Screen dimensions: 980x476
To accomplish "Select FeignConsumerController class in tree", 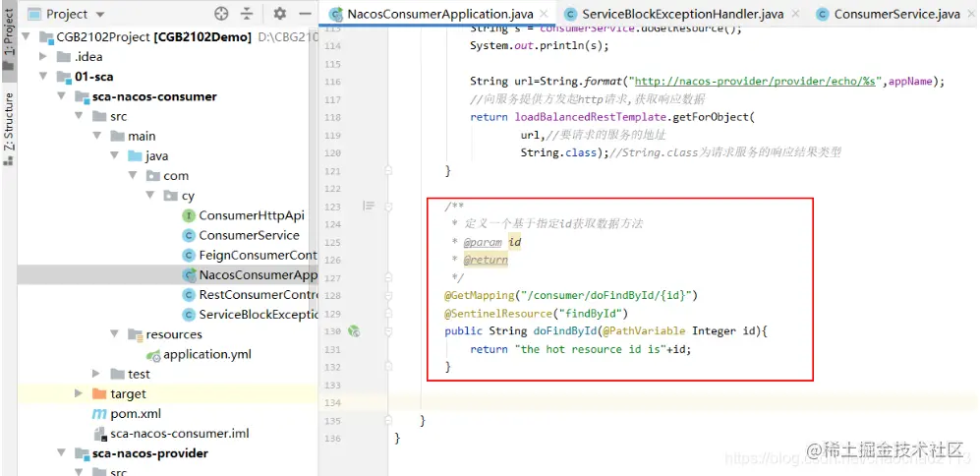I will click(258, 255).
